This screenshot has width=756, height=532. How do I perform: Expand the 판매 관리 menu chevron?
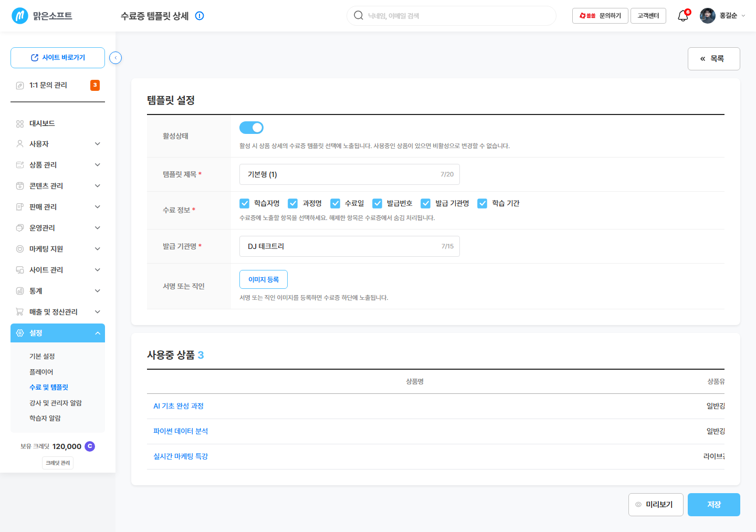pyautogui.click(x=98, y=207)
